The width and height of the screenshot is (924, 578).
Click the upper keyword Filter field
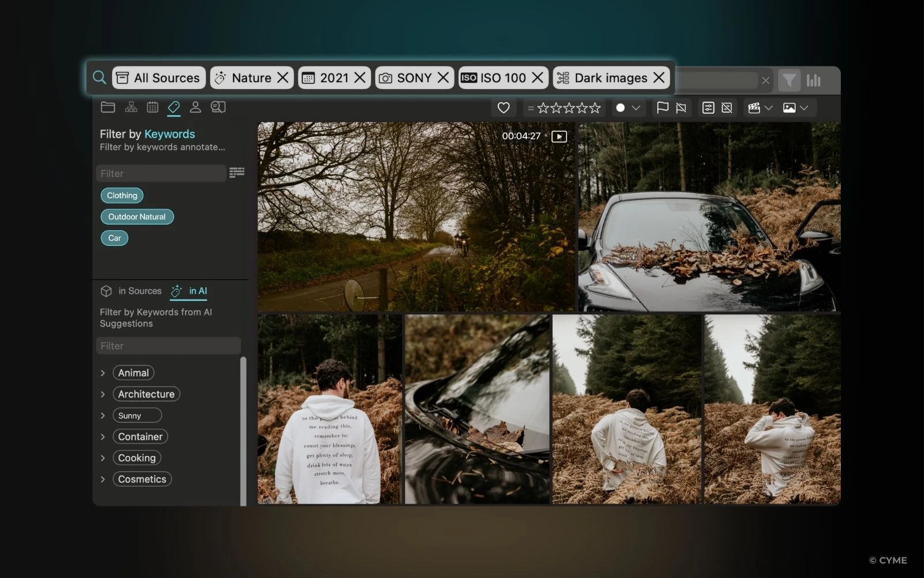pyautogui.click(x=161, y=173)
